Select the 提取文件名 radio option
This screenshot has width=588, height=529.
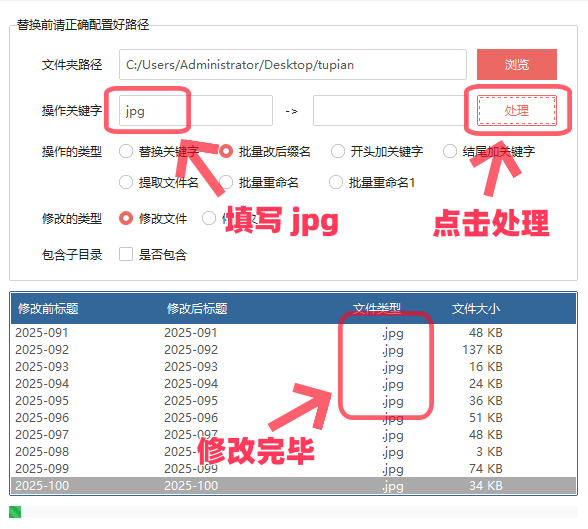[126, 183]
